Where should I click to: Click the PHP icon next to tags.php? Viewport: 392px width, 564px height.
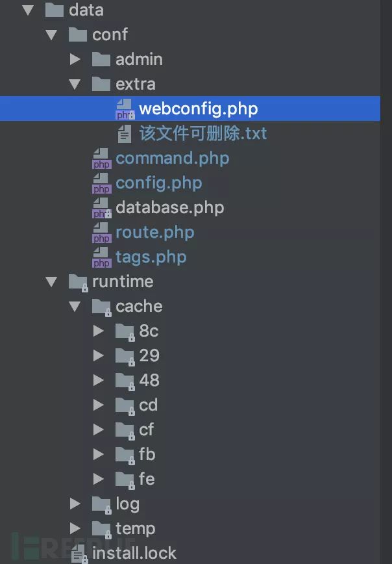tap(101, 257)
